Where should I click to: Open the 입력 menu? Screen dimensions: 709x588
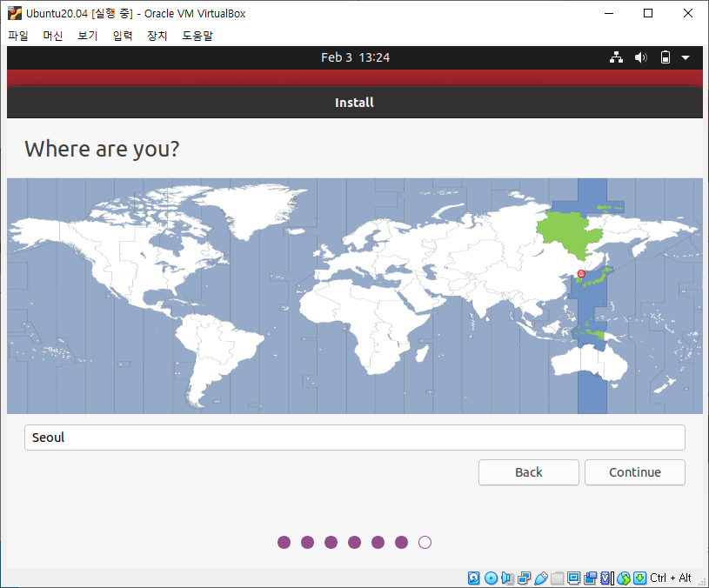pos(123,36)
